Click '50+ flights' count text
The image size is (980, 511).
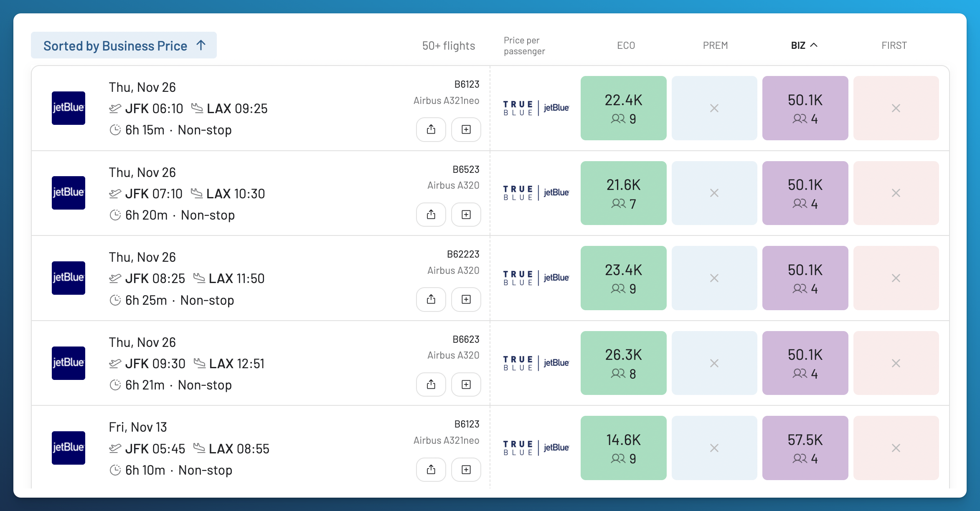(x=449, y=46)
